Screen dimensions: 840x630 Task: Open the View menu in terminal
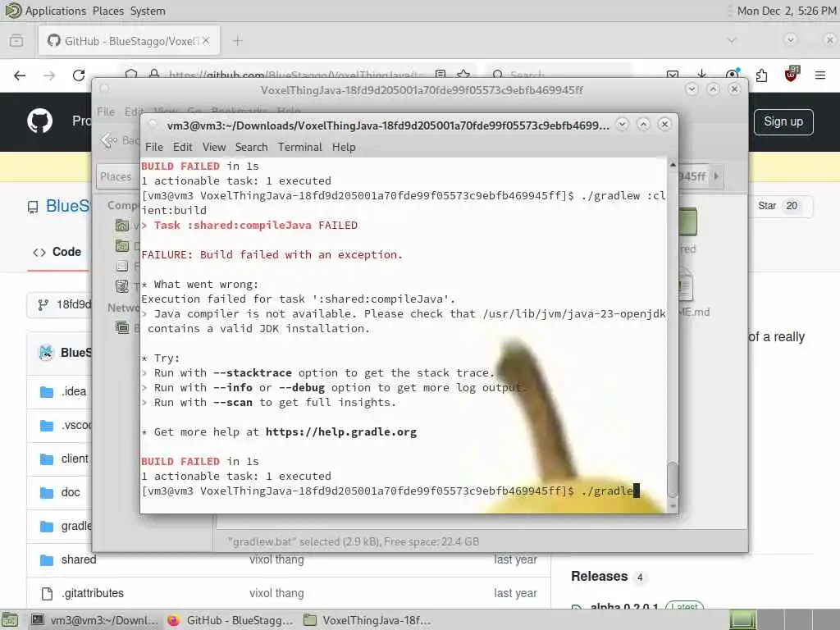[214, 147]
